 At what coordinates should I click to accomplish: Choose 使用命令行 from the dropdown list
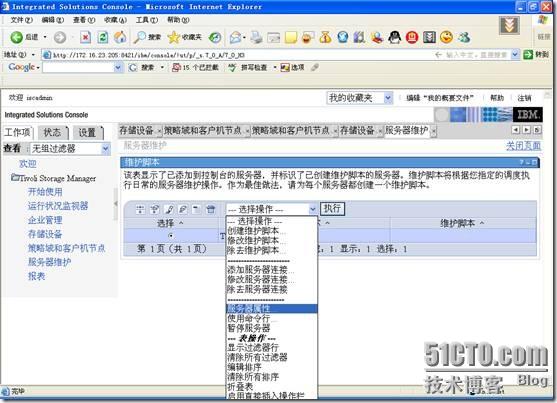click(272, 318)
